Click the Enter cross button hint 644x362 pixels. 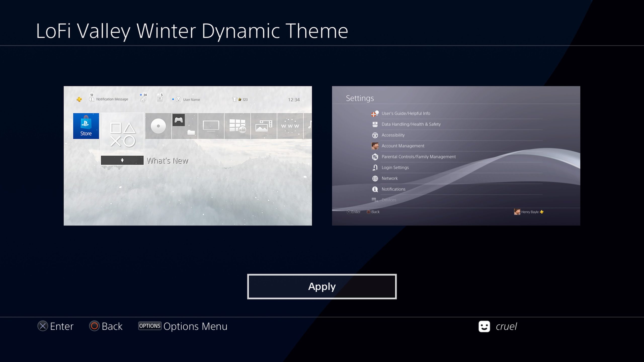tap(43, 326)
